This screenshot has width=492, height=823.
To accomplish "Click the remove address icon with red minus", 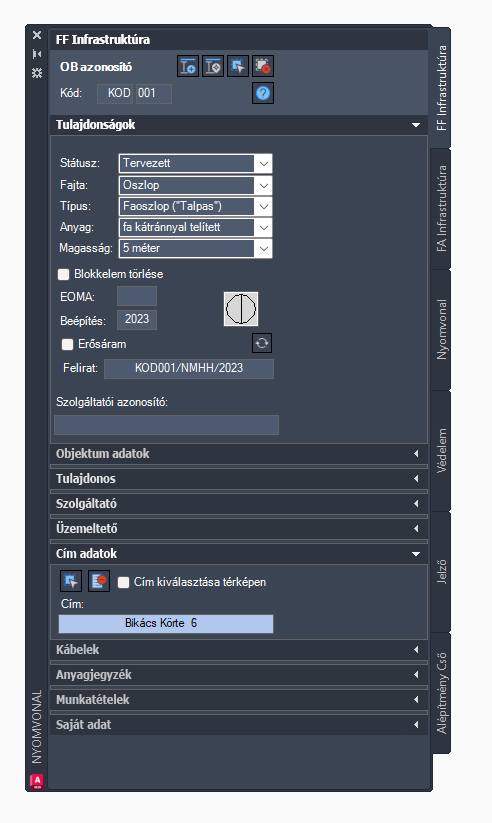I will click(99, 581).
